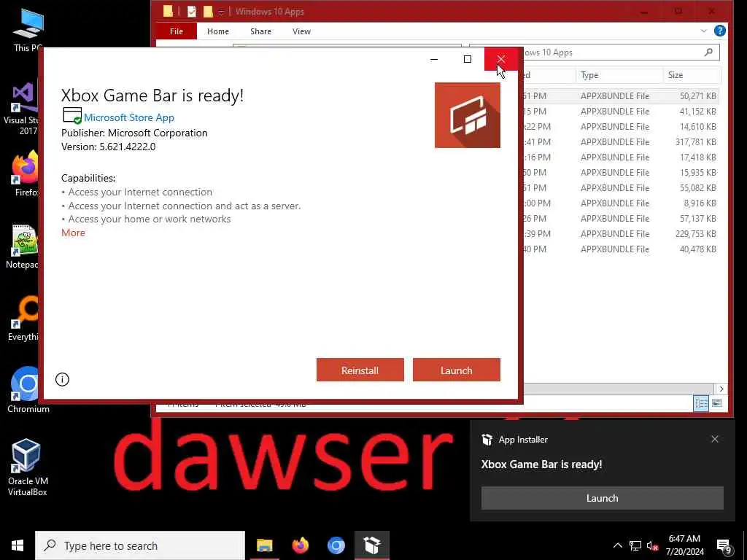Select the Notepad++ desktop shortcut

(x=22, y=246)
